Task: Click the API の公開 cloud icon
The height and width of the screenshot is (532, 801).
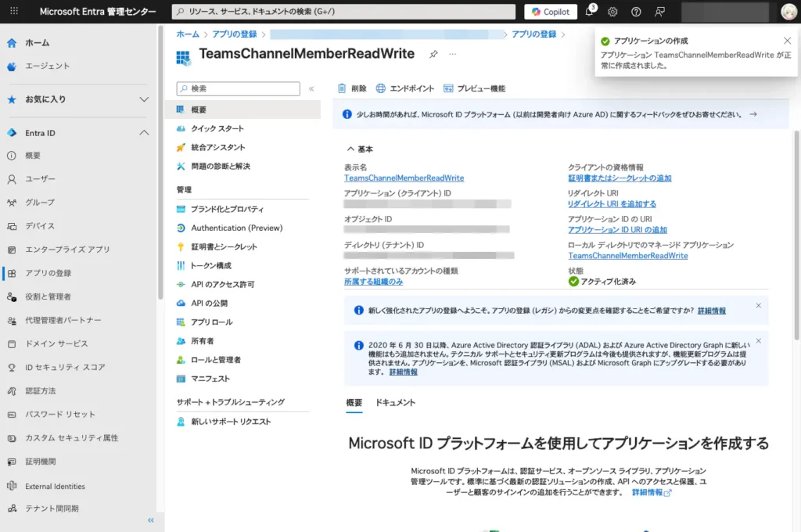Action: pyautogui.click(x=181, y=304)
